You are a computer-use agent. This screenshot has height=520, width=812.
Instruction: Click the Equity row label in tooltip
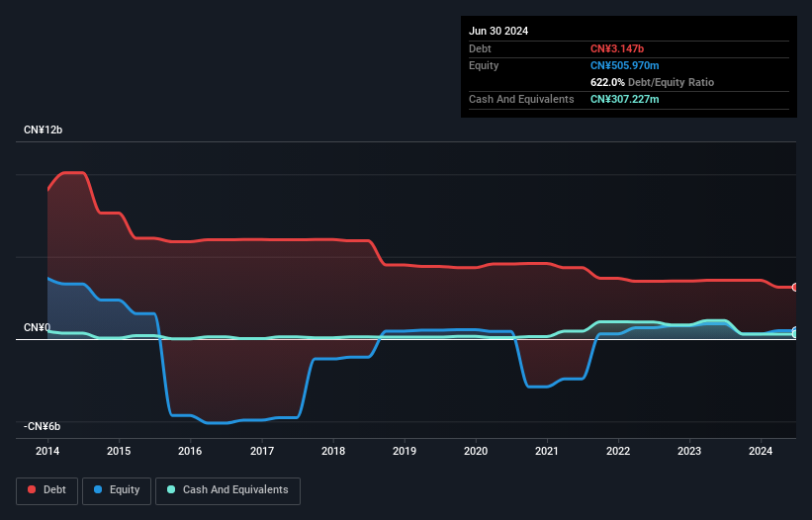click(x=484, y=65)
